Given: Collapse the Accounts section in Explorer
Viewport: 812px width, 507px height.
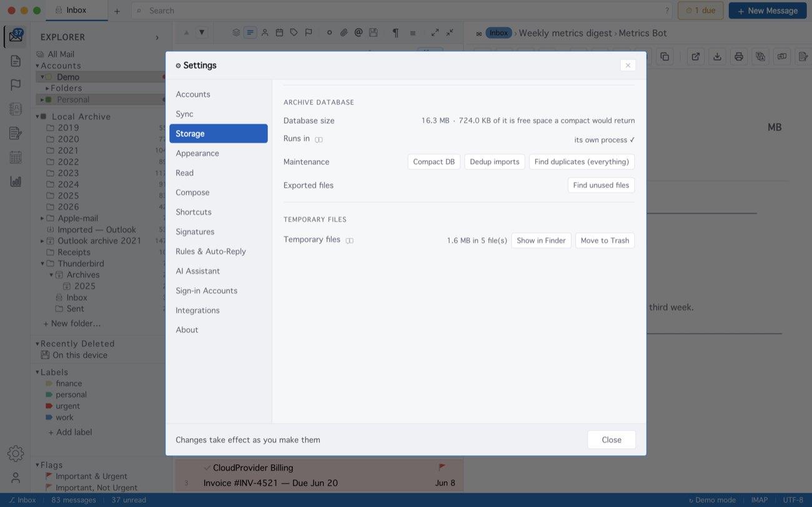Looking at the screenshot, I should coord(37,66).
